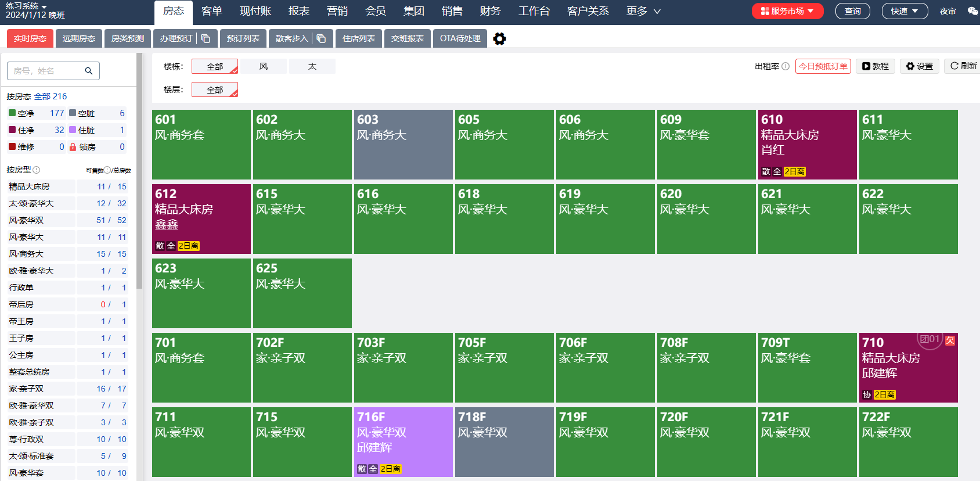Click the 查询 button
Viewport: 980px width, 481px height.
point(853,11)
